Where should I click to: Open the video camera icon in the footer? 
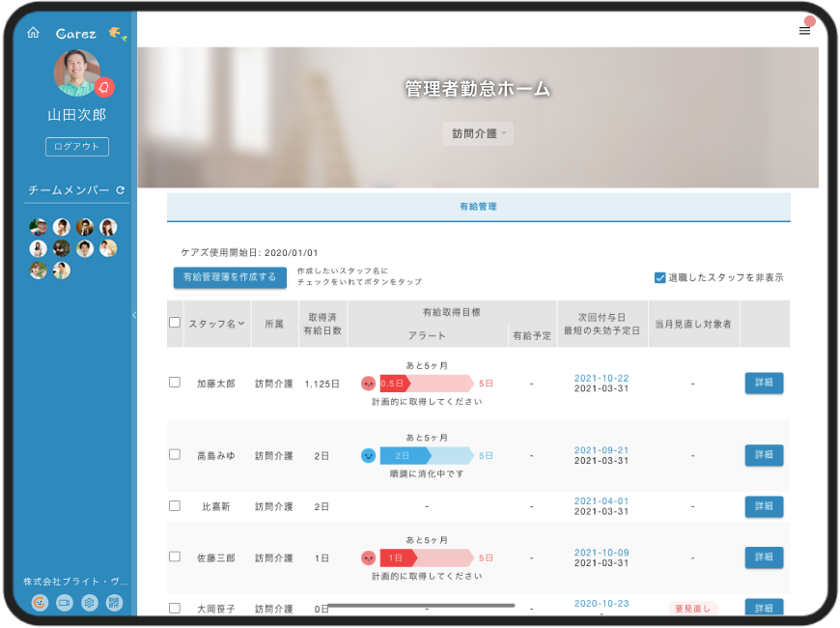pos(64,602)
